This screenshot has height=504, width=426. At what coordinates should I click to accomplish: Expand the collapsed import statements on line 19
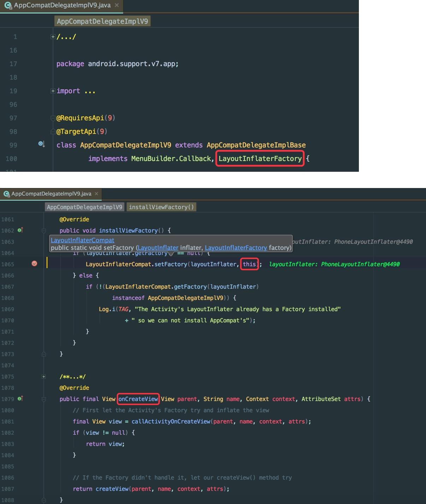point(53,90)
